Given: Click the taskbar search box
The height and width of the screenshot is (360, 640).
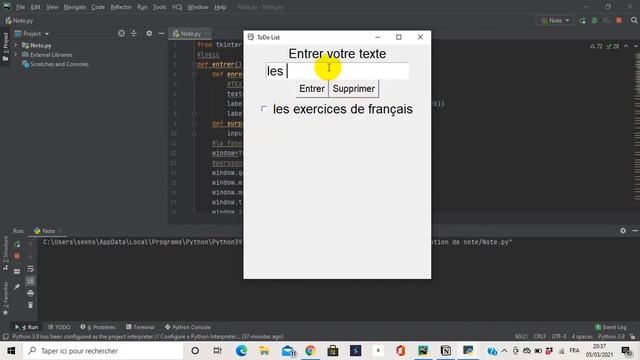Looking at the screenshot, I should coord(103,351).
